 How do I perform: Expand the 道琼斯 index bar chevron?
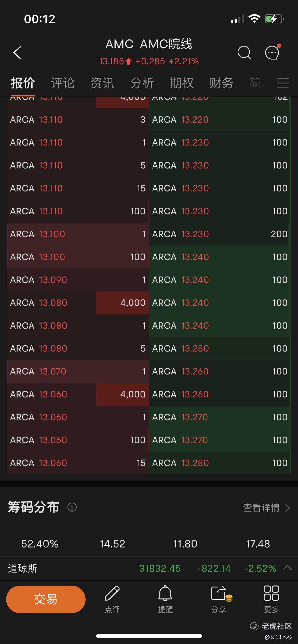[x=287, y=568]
